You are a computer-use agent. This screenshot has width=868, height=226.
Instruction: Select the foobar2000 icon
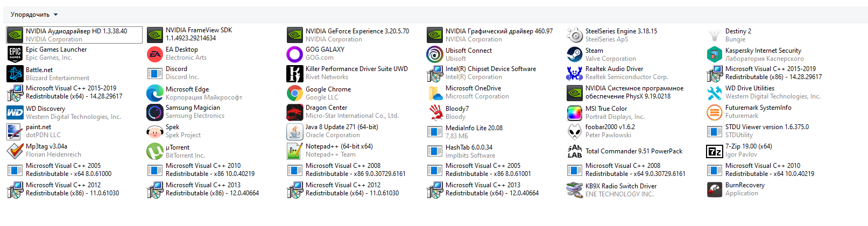tap(575, 131)
